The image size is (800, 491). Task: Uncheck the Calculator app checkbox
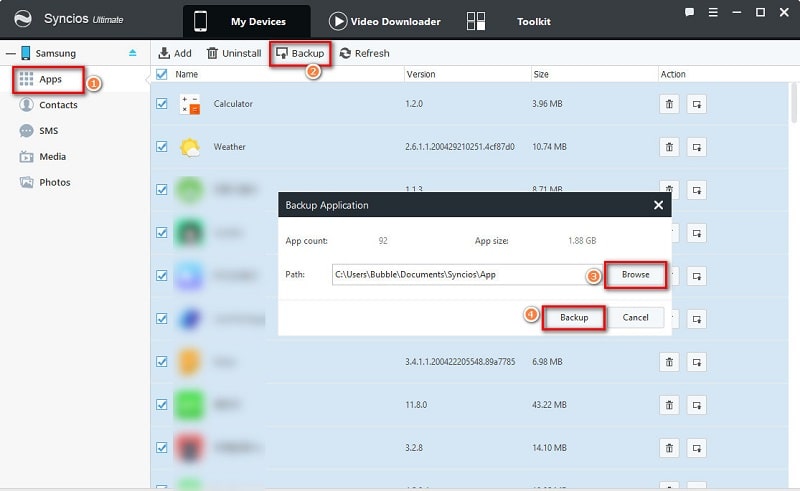click(162, 104)
